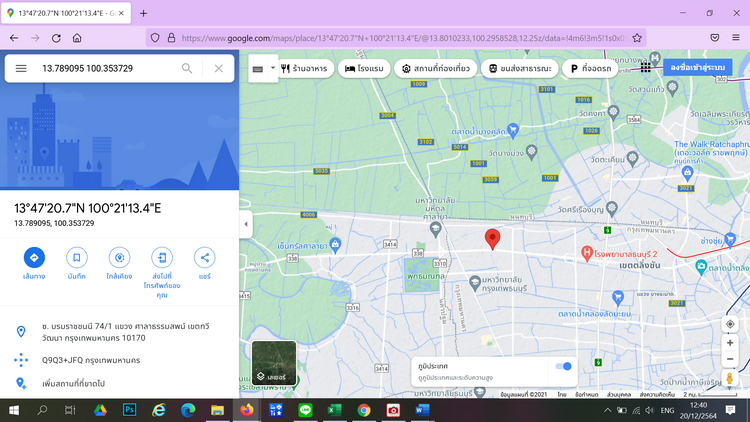This screenshot has height=422, width=750.
Task: Open LINE from the taskbar
Action: [x=305, y=410]
